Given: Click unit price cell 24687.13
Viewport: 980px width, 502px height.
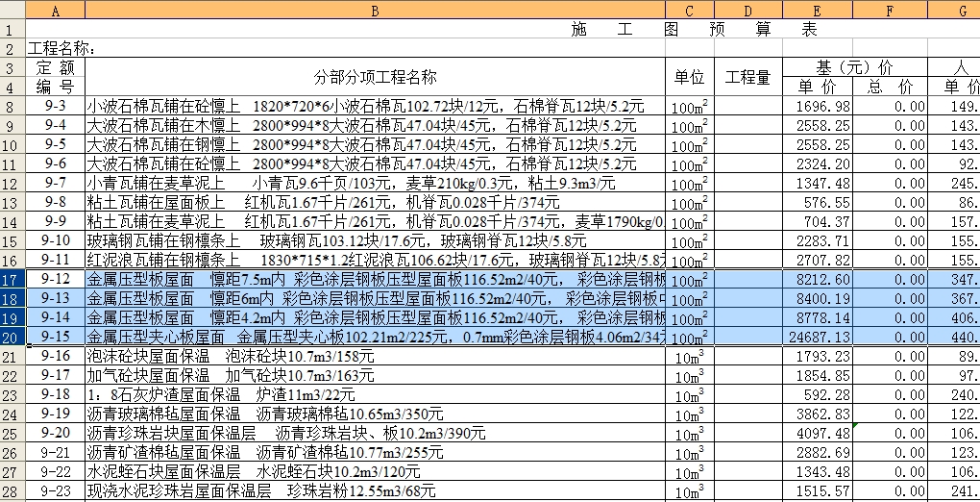Looking at the screenshot, I should 818,338.
